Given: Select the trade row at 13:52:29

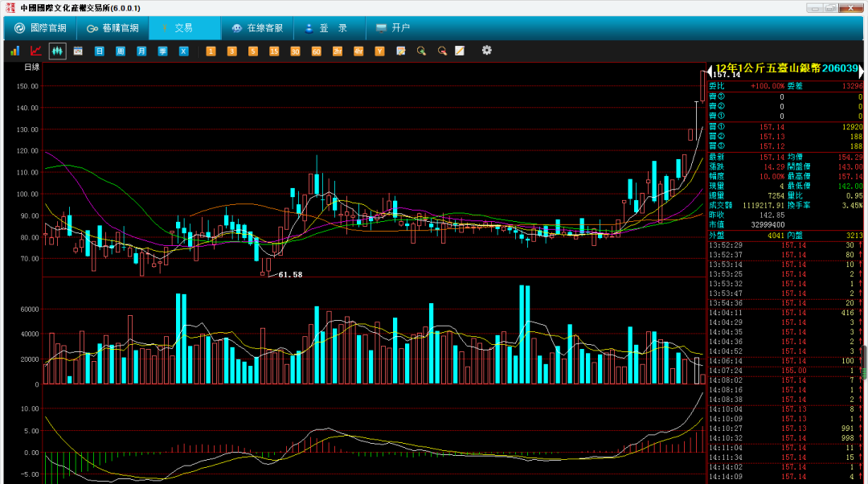Looking at the screenshot, I should [785, 245].
